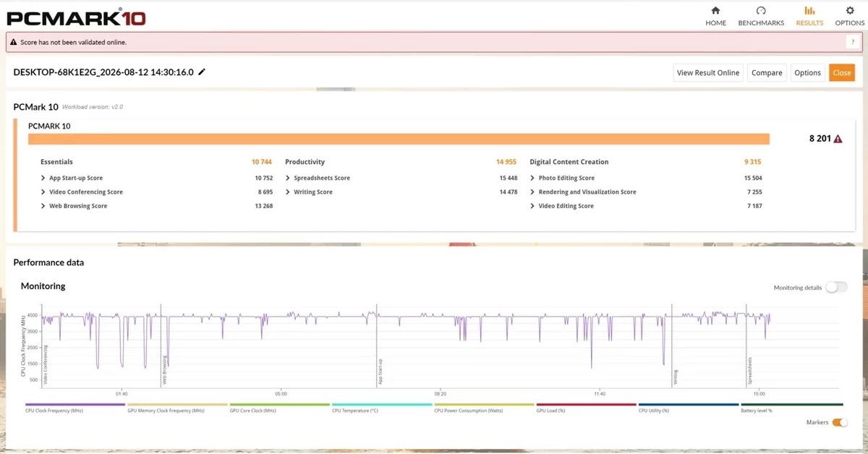Click the Performance data heading
The image size is (868, 454).
48,262
